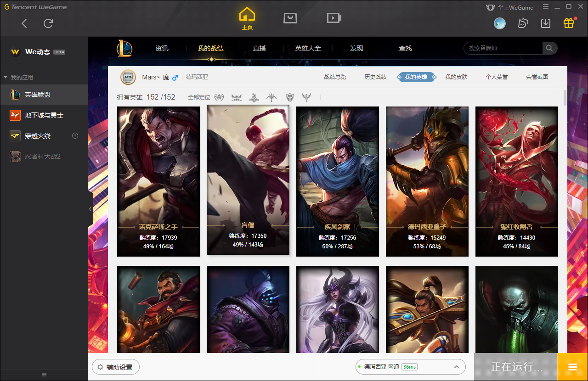Select 地下城与勇士 in the sidebar
588x381 pixels.
click(x=44, y=115)
